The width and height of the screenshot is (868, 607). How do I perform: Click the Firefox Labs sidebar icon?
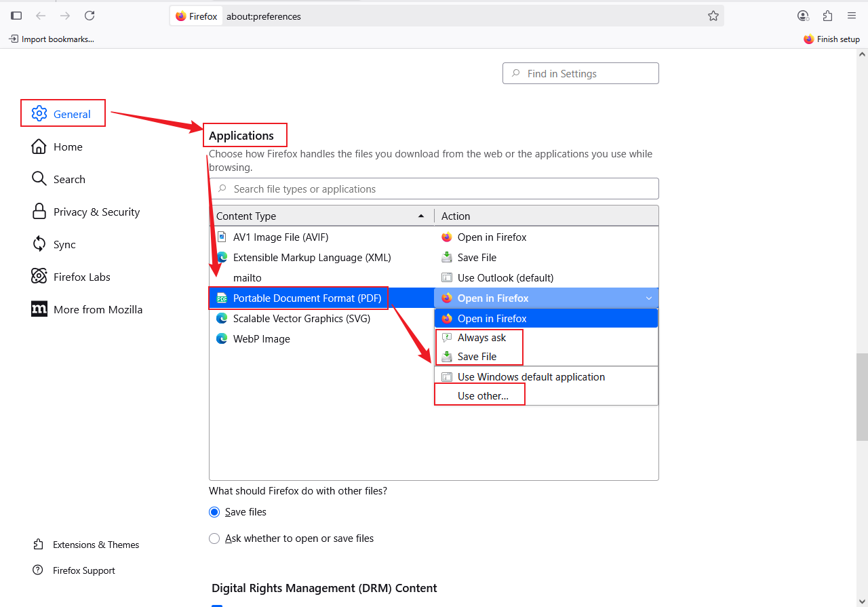[39, 277]
